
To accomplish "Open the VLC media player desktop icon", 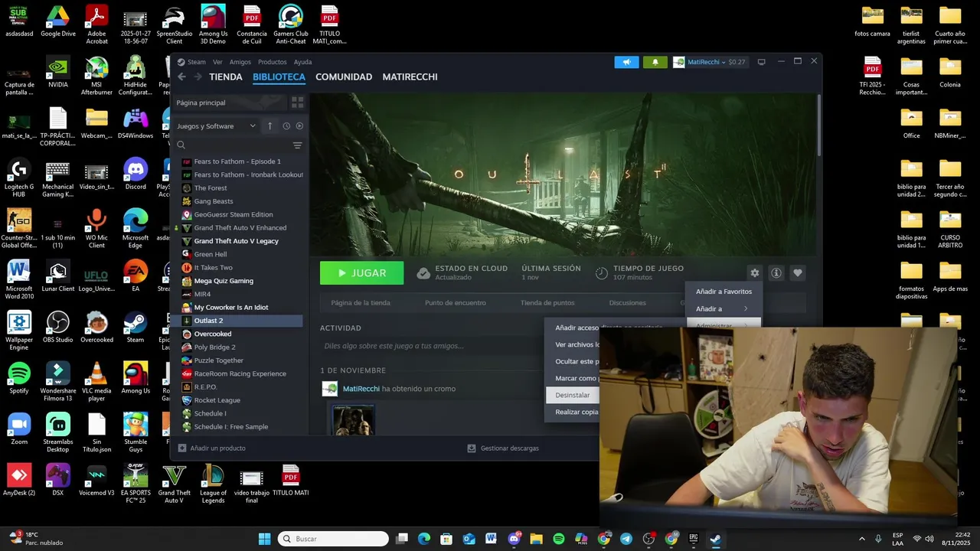I will [96, 381].
